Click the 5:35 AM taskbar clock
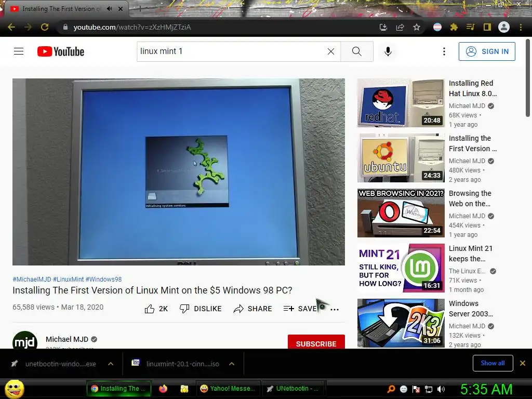This screenshot has width=532, height=399. click(486, 389)
